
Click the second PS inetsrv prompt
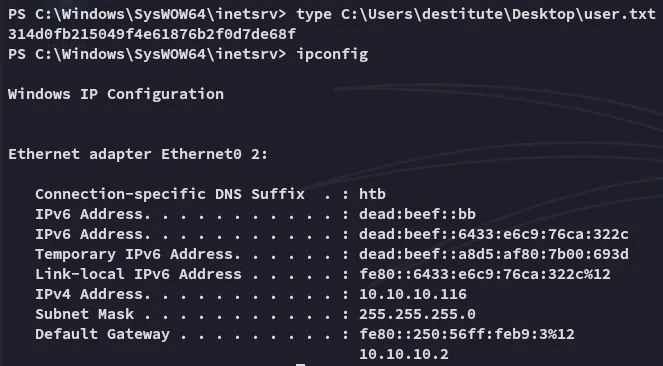click(x=147, y=54)
